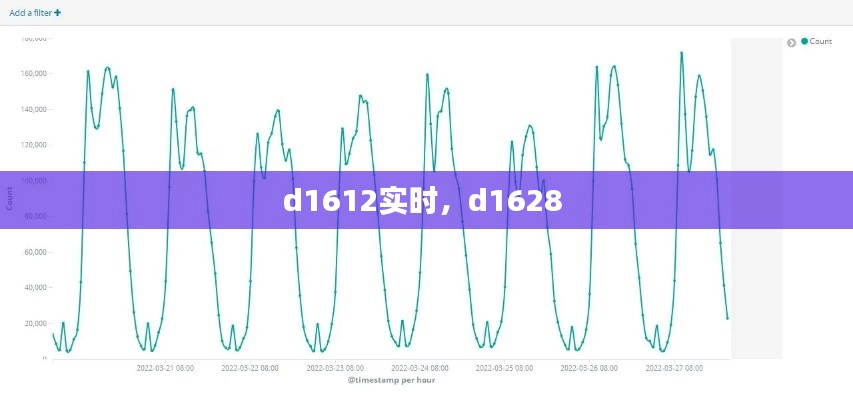
Task: Click the 2022-03-23 08:00 axis label
Action: point(335,368)
